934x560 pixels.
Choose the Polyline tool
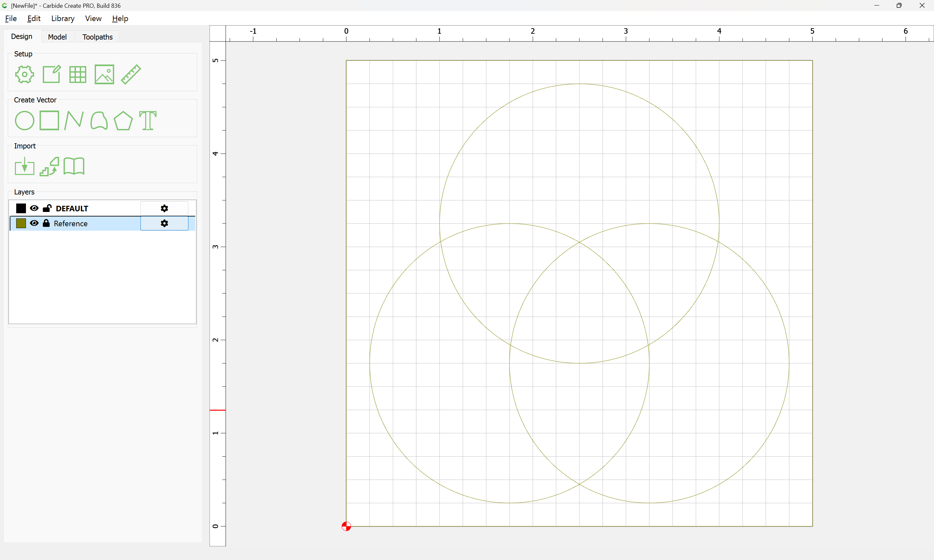(74, 121)
